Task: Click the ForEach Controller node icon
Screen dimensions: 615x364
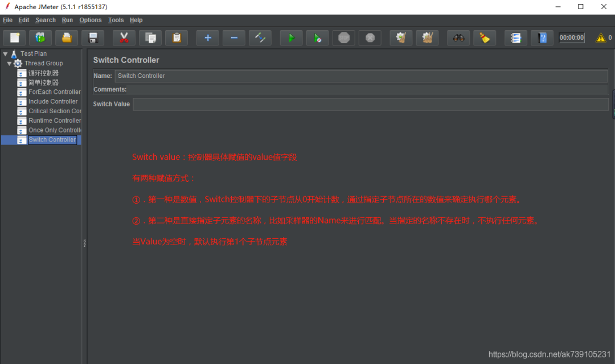Action: click(22, 92)
